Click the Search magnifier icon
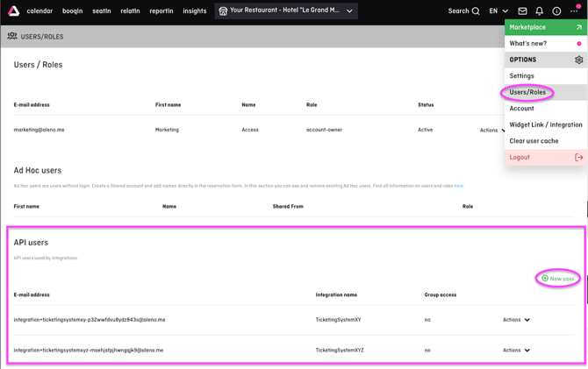 476,11
